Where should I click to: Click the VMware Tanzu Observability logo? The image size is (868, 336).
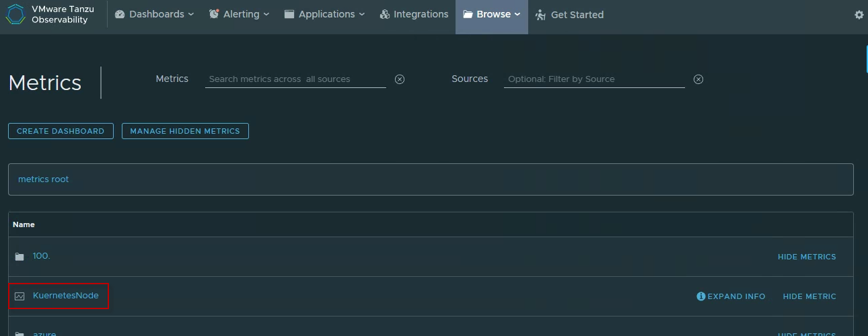[50, 14]
